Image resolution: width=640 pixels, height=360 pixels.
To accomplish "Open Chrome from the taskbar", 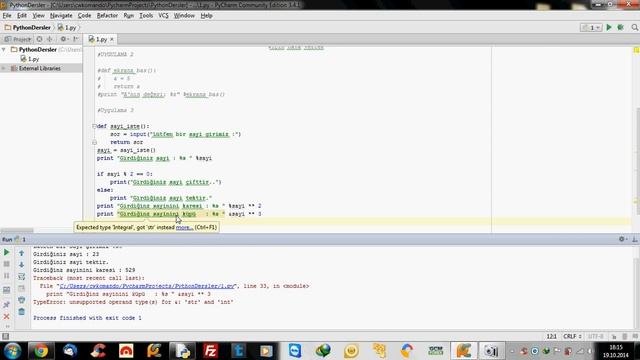I will pyautogui.click(x=40, y=351).
